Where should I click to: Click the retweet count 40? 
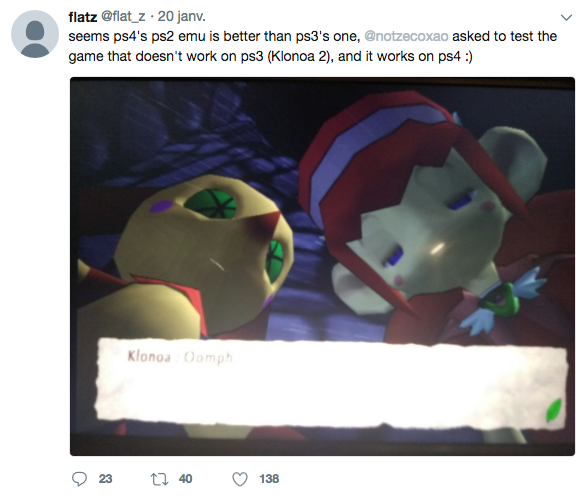(185, 479)
